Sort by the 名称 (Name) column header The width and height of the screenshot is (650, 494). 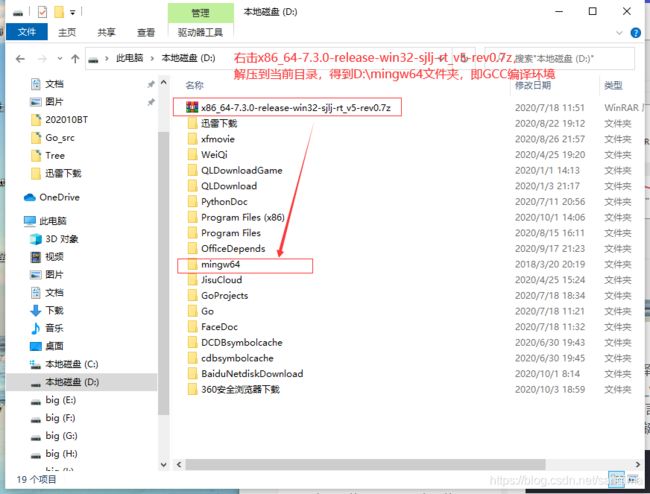(x=194, y=85)
